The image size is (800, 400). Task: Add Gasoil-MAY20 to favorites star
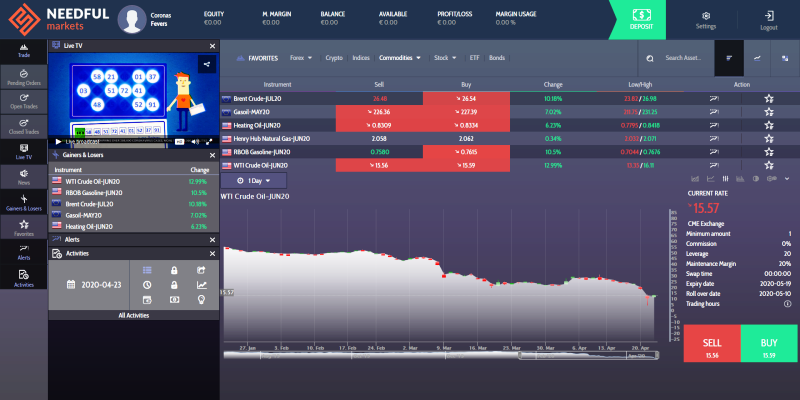tap(769, 112)
